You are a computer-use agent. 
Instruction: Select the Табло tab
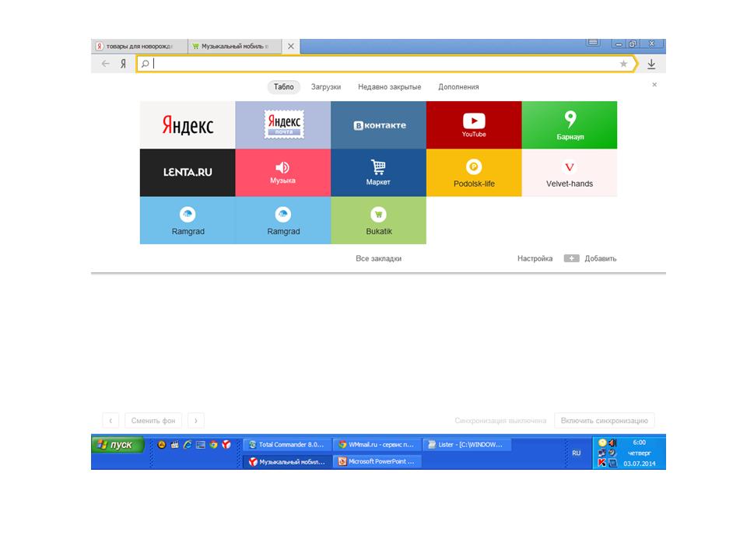(x=283, y=86)
